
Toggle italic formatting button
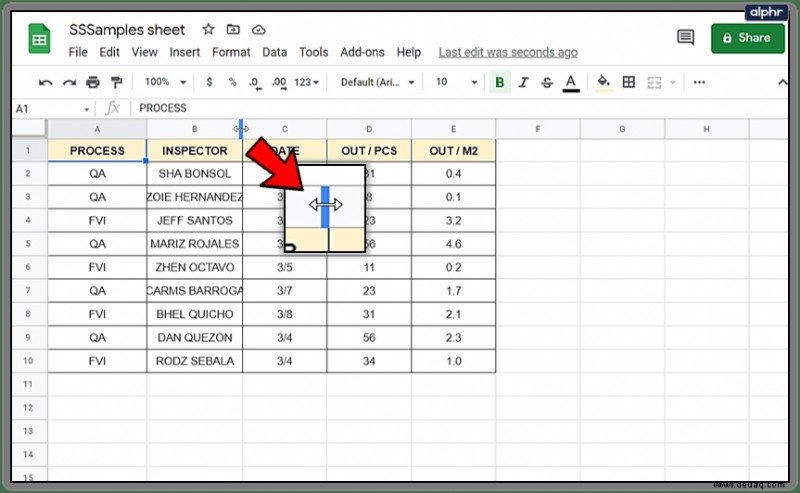point(523,82)
